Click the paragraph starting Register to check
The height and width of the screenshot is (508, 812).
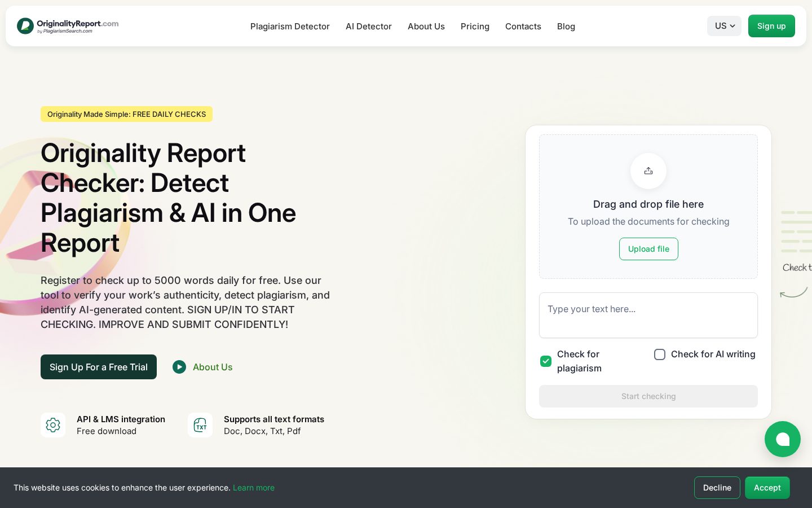[185, 303]
